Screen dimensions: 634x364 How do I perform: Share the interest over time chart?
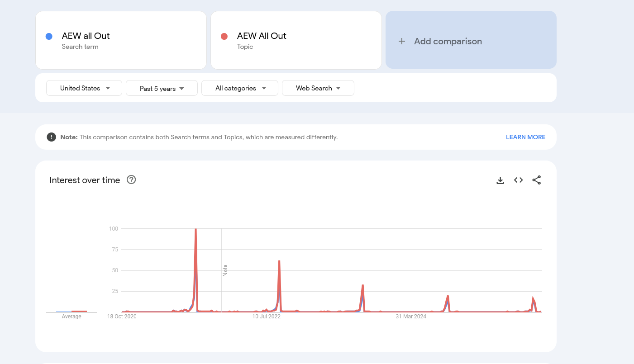(x=536, y=180)
